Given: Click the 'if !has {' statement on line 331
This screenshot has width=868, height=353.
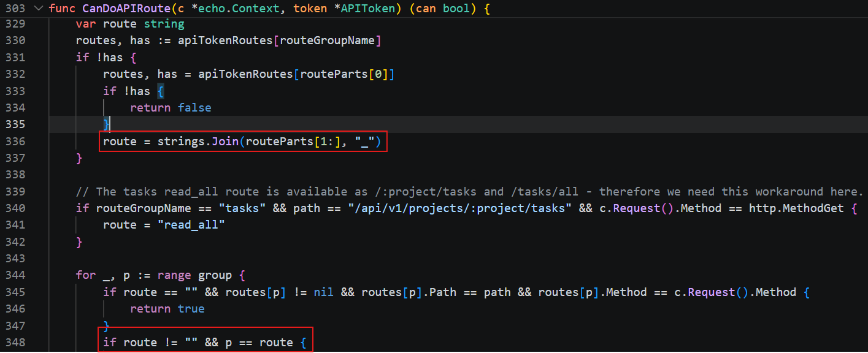Looking at the screenshot, I should point(106,57).
